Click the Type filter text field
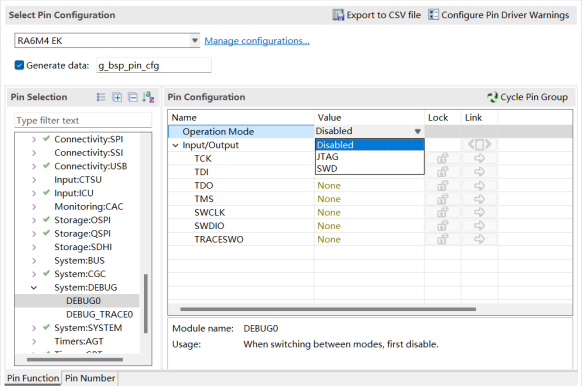 (x=83, y=120)
